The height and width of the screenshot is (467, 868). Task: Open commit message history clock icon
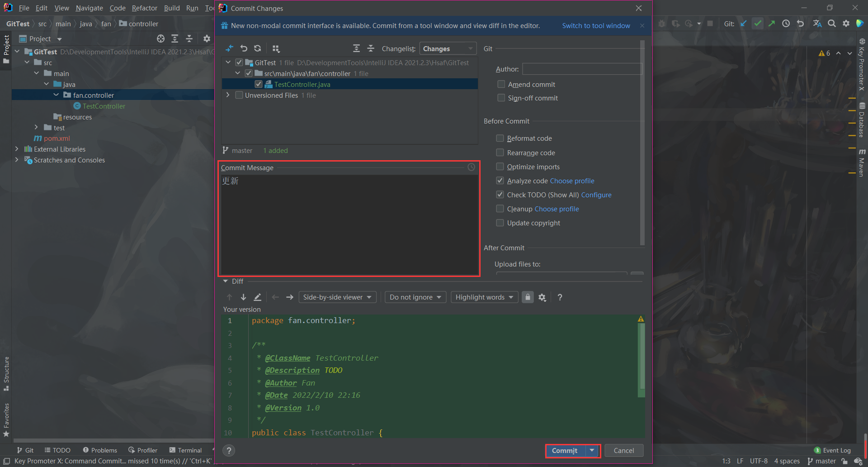point(471,167)
